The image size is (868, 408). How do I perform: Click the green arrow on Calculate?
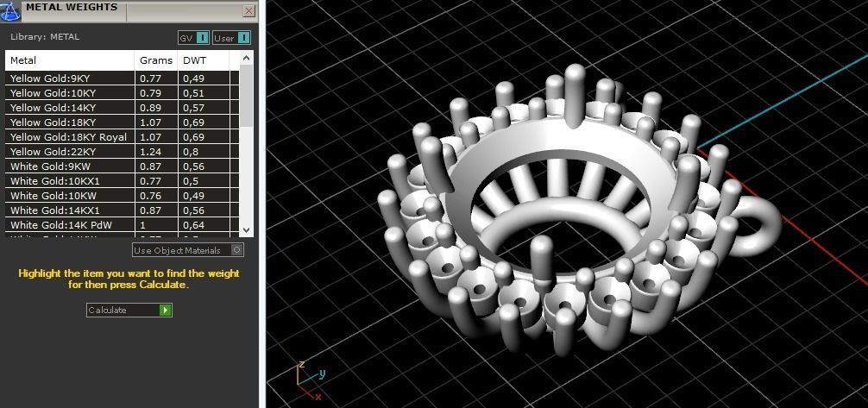(x=165, y=310)
